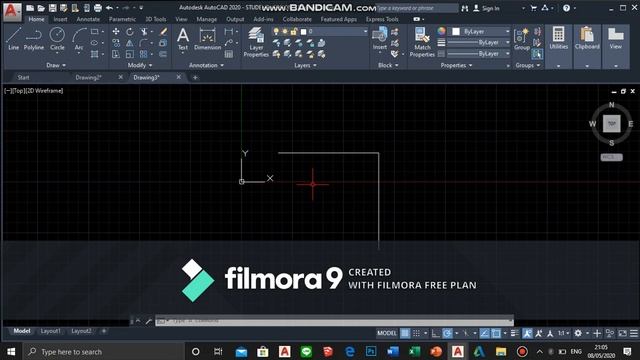This screenshot has height=360, width=640.
Task: Expand the Properties panel
Action: pos(456,65)
